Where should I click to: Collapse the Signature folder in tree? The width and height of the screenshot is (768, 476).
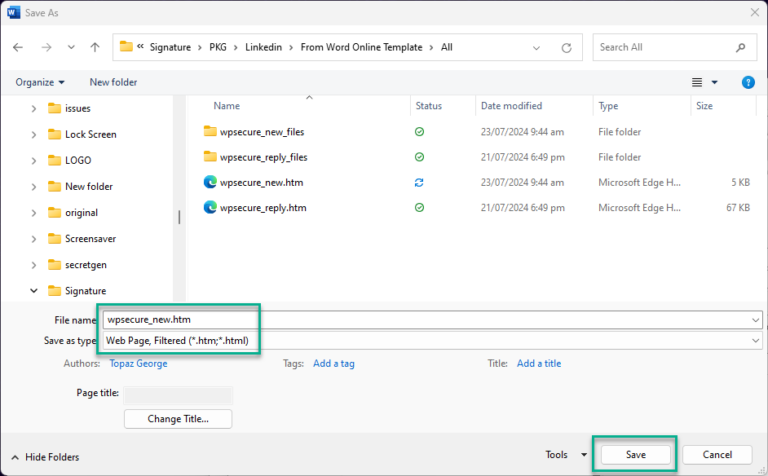coord(33,291)
